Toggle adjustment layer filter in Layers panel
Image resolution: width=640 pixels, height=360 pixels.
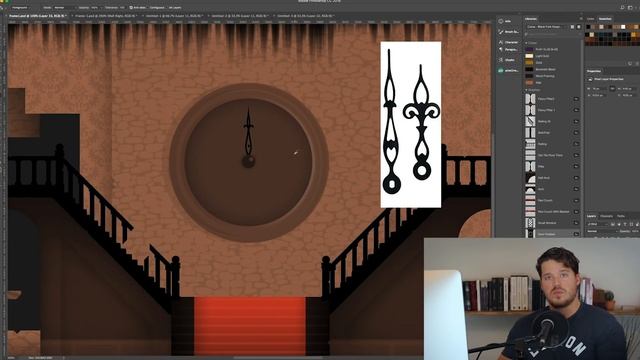click(x=619, y=224)
